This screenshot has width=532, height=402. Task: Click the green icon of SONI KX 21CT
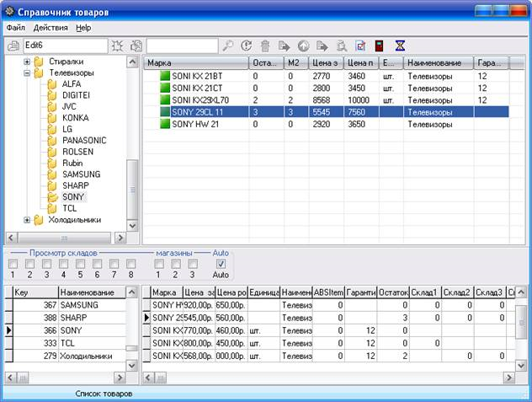[x=165, y=88]
